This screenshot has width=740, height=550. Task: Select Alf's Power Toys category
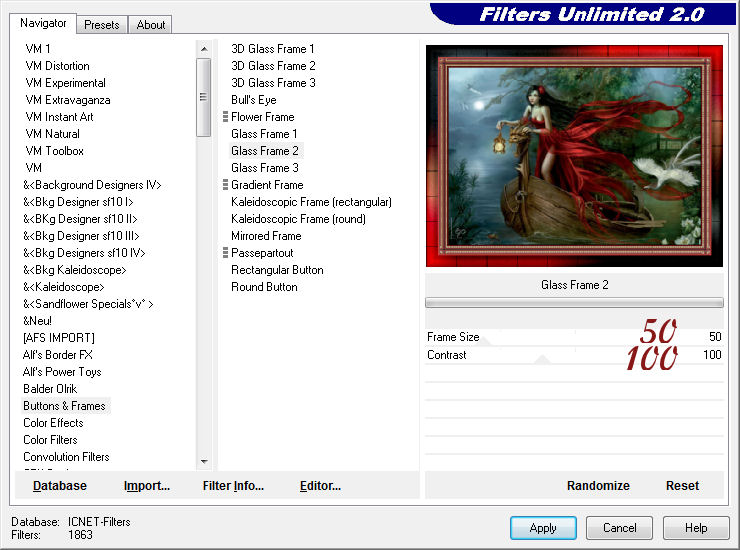coord(62,372)
